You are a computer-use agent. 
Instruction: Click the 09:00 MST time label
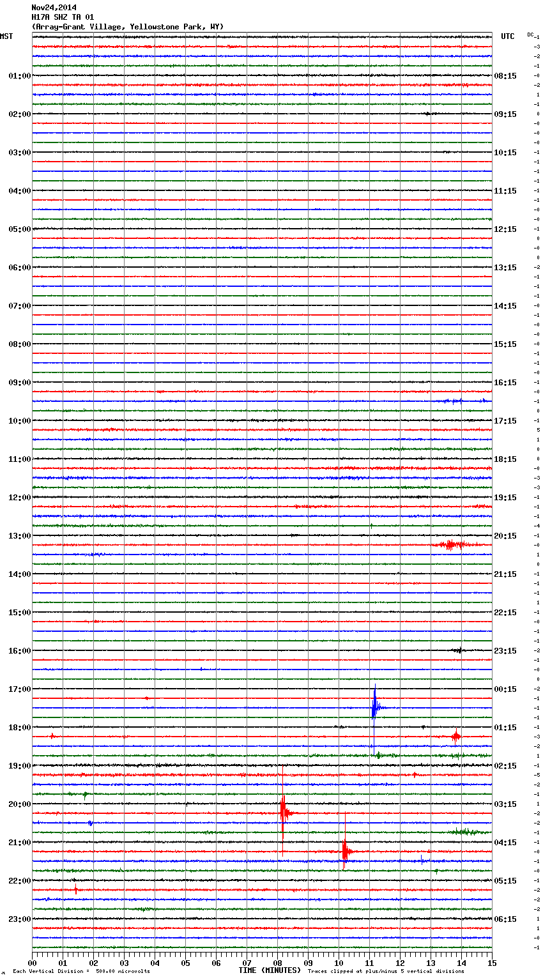tap(19, 383)
